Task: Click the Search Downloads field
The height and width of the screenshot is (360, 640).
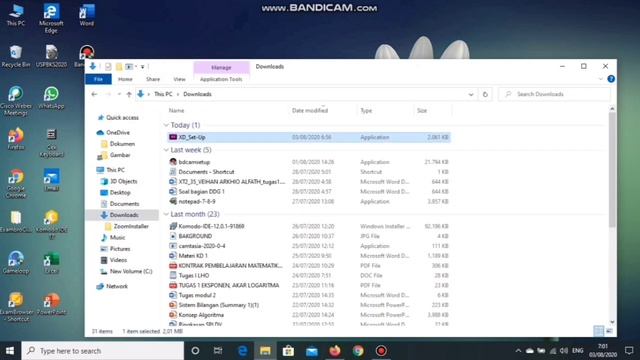Action: [554, 94]
